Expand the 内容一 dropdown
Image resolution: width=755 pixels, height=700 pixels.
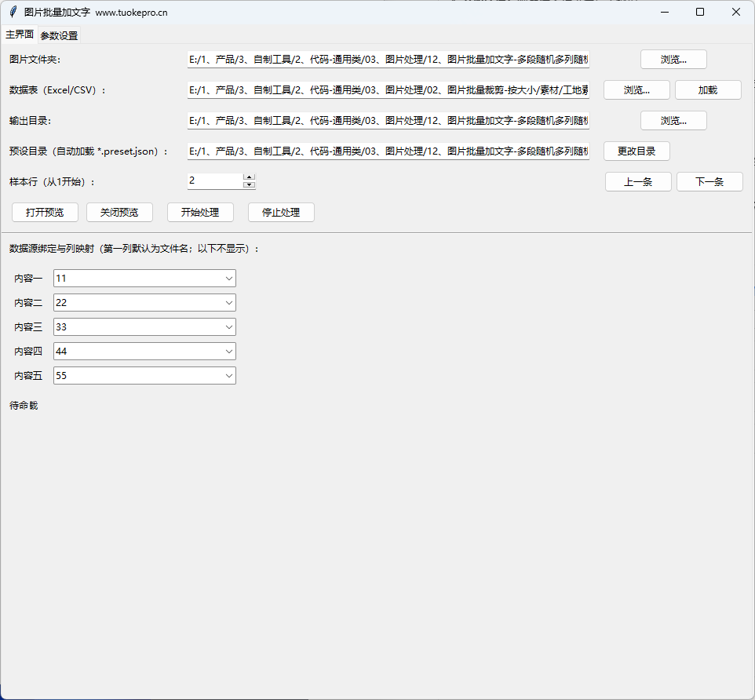point(228,279)
